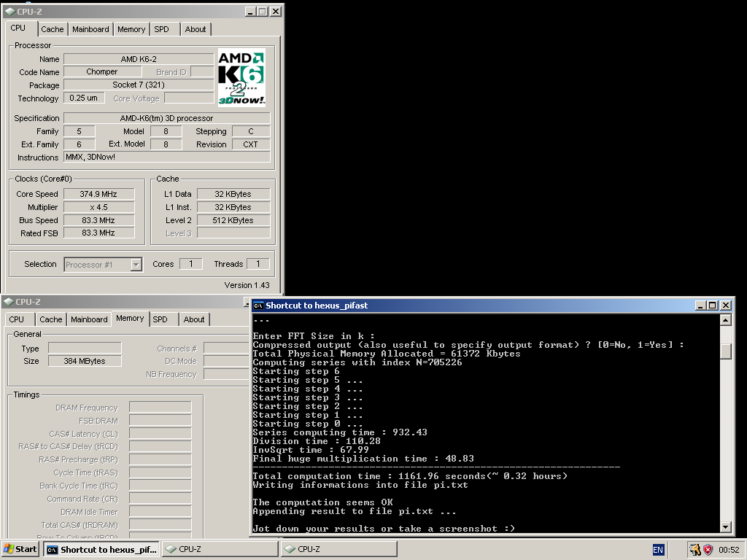Click Division time : 110.28 console line
This screenshot has height=560, width=747.
click(317, 441)
